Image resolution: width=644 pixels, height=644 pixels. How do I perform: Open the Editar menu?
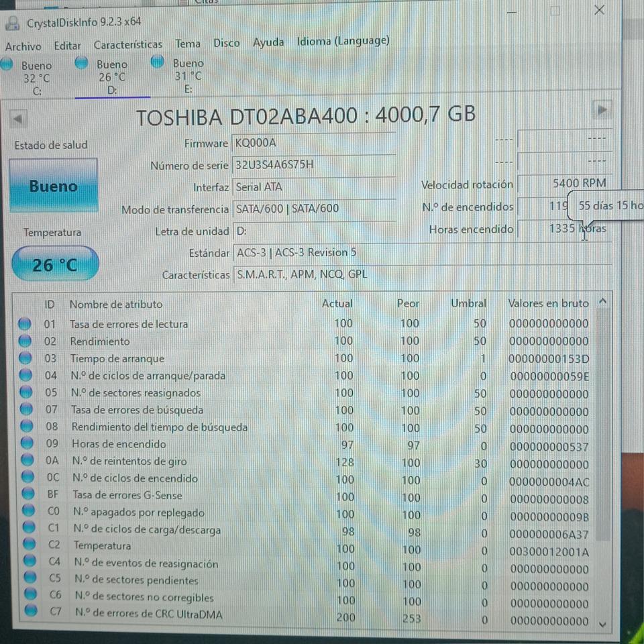click(67, 46)
